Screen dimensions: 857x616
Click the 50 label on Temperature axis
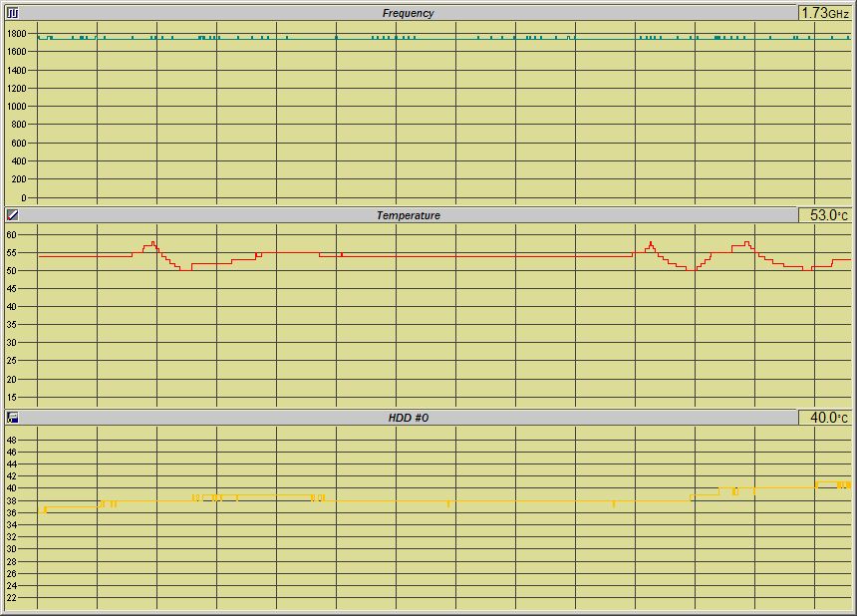(12, 270)
